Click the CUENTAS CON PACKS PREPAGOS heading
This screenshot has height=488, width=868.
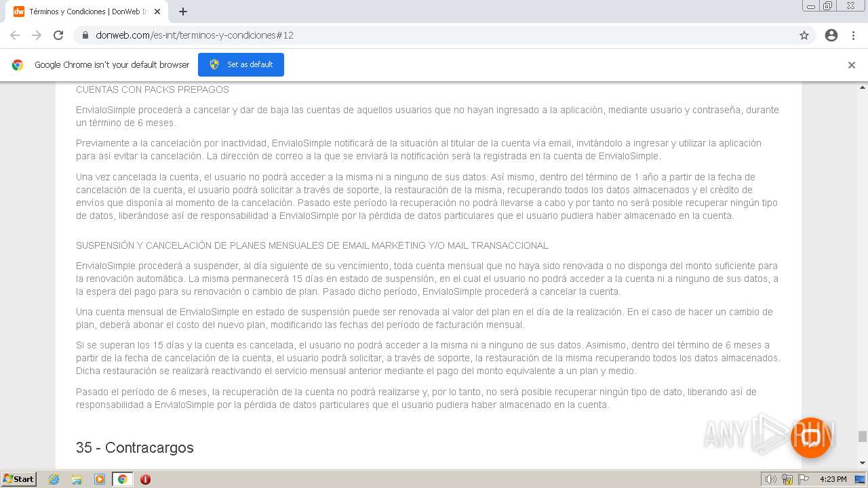[x=153, y=89]
